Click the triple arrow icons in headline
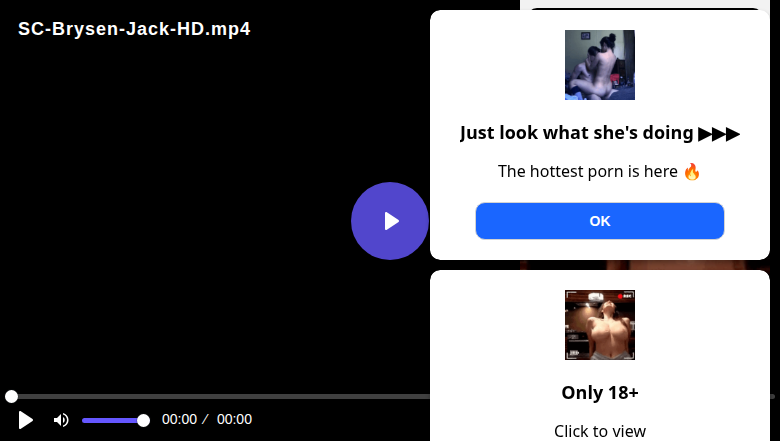Screen dimensions: 780x441 (719, 133)
